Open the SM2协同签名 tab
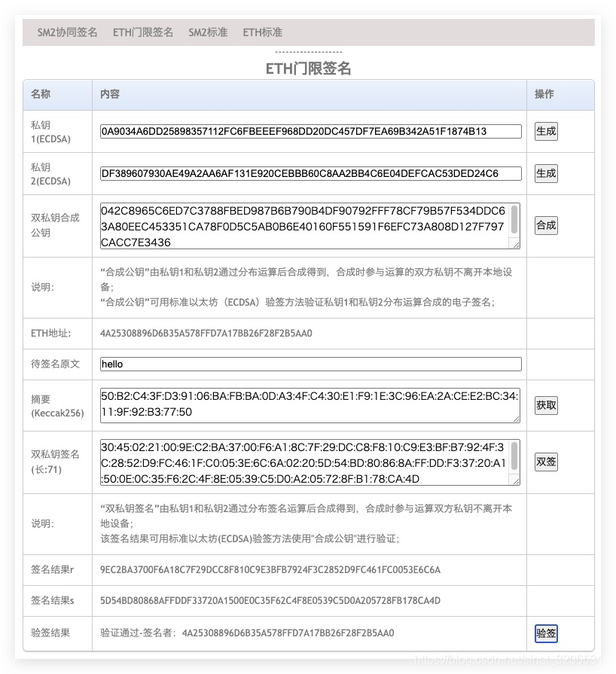Screen dimensions: 616x674 [x=67, y=32]
